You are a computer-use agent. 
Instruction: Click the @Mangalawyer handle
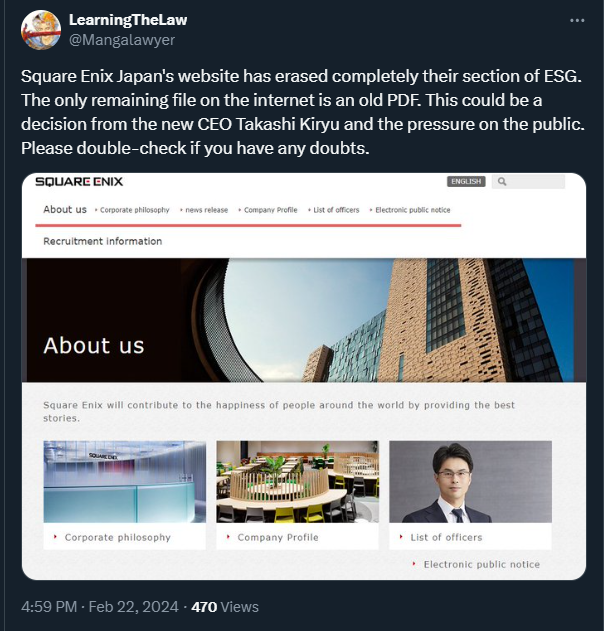[122, 40]
